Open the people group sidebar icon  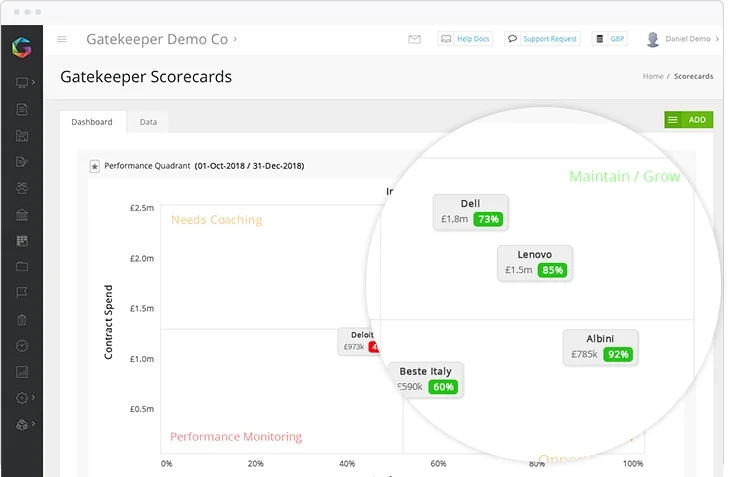click(x=22, y=188)
